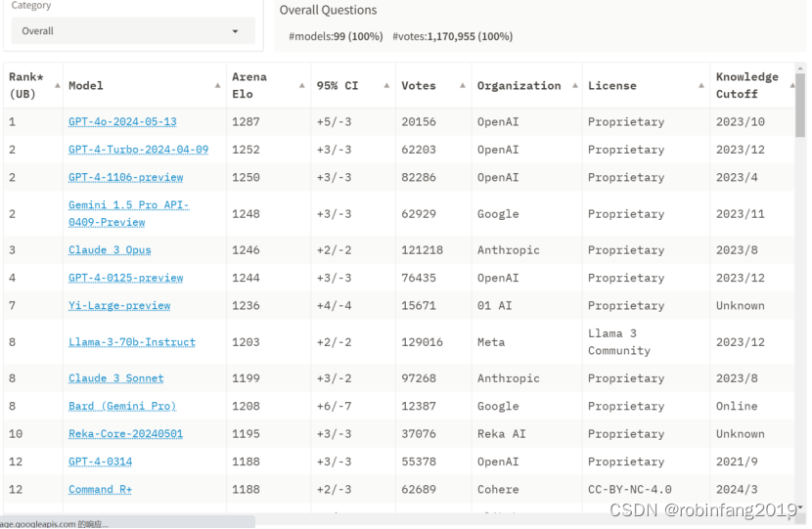Select knowledge cutoff 2024/3
The height and width of the screenshot is (529, 812).
click(737, 490)
